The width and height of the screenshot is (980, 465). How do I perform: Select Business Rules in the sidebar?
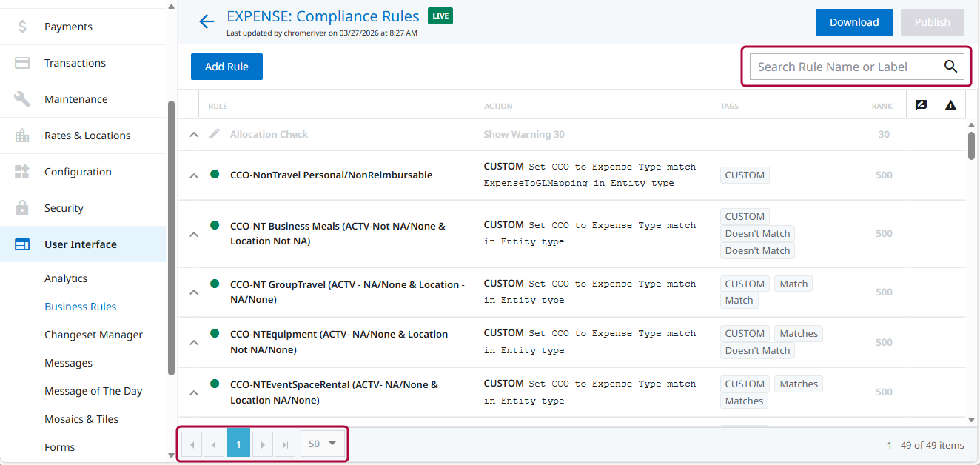[80, 306]
